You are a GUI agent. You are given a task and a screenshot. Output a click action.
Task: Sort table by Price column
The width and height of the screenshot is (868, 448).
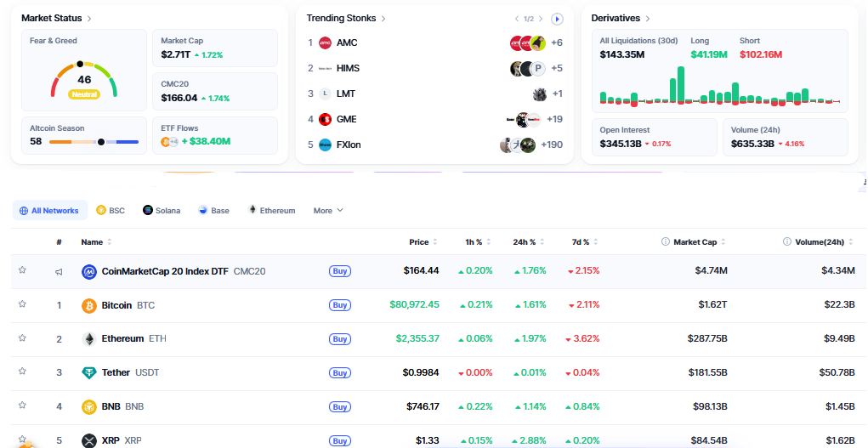click(423, 242)
